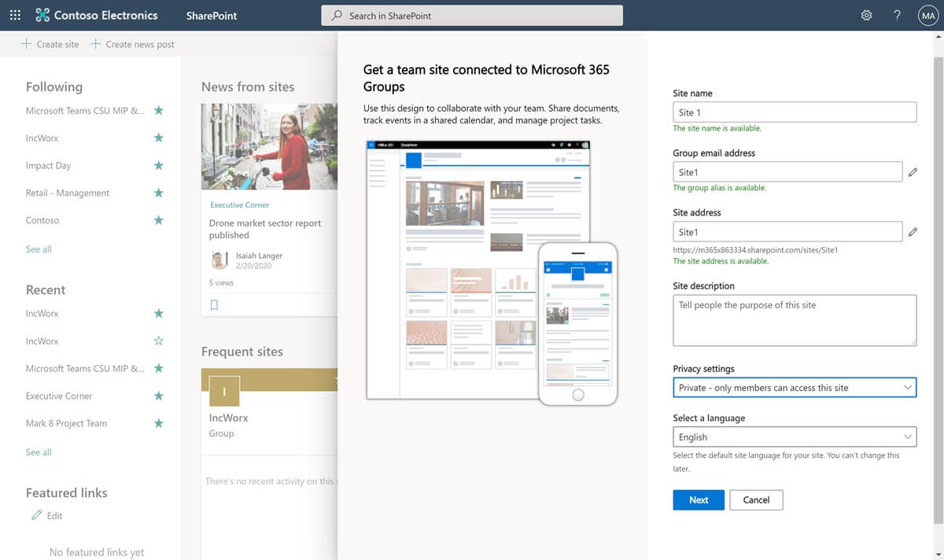
Task: Click Create site text command
Action: (57, 44)
